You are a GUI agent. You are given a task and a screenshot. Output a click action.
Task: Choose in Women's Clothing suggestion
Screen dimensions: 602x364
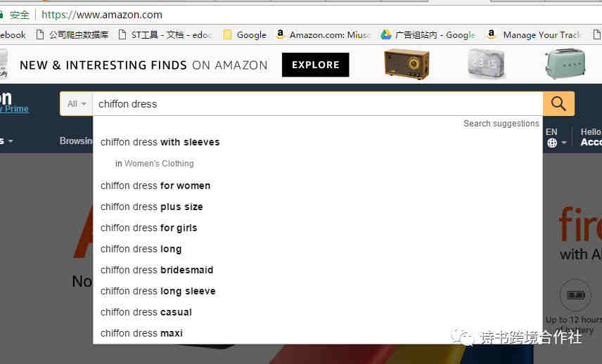point(154,164)
